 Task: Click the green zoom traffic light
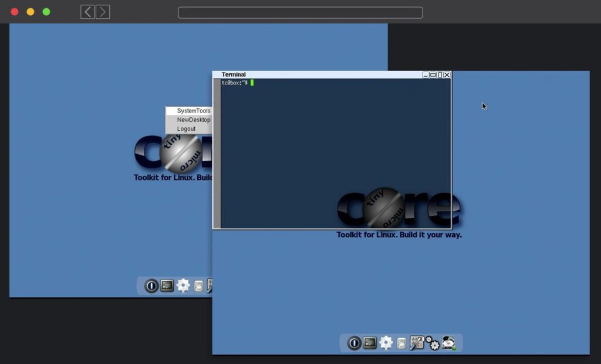click(x=46, y=11)
